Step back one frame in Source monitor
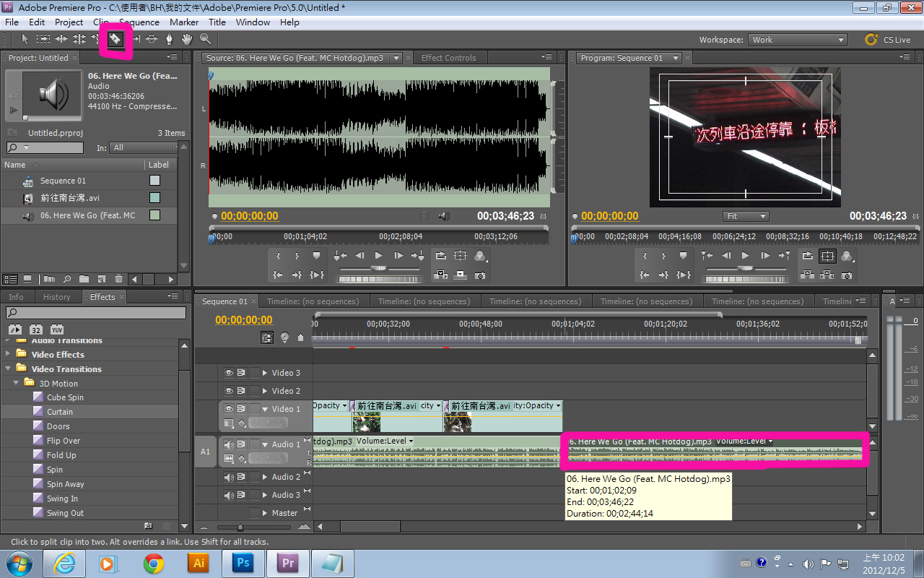924x578 pixels. pos(359,256)
